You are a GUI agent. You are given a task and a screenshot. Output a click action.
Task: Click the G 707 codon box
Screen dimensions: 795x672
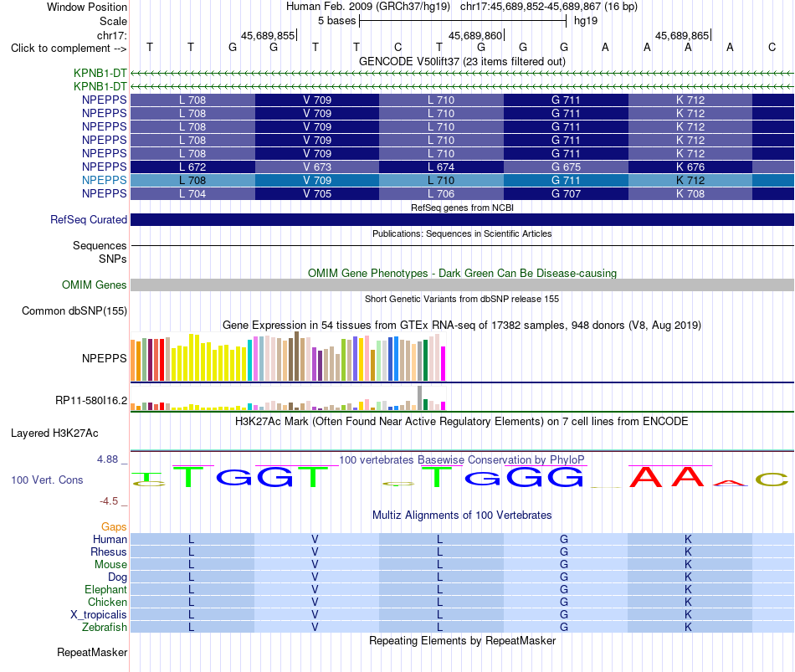[x=566, y=194]
